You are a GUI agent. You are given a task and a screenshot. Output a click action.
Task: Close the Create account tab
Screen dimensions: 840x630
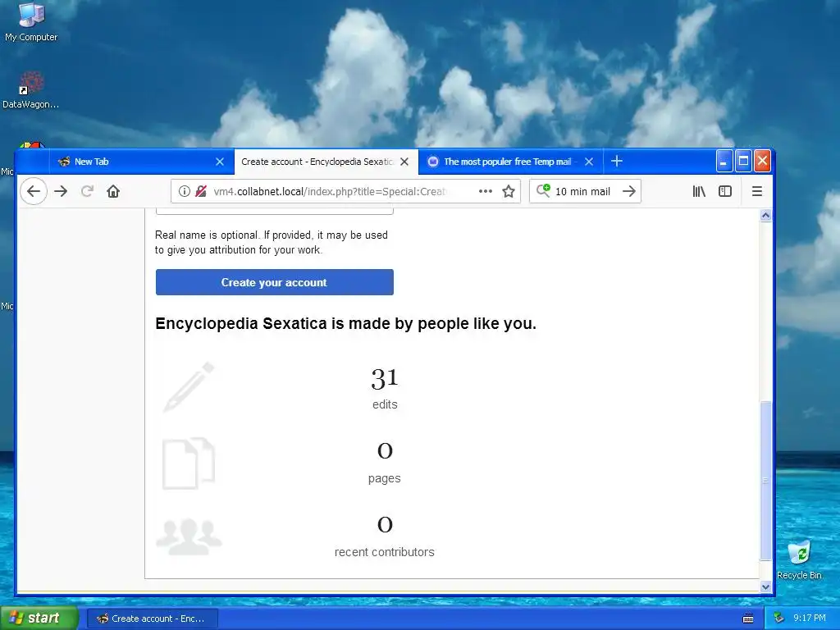[x=404, y=162]
